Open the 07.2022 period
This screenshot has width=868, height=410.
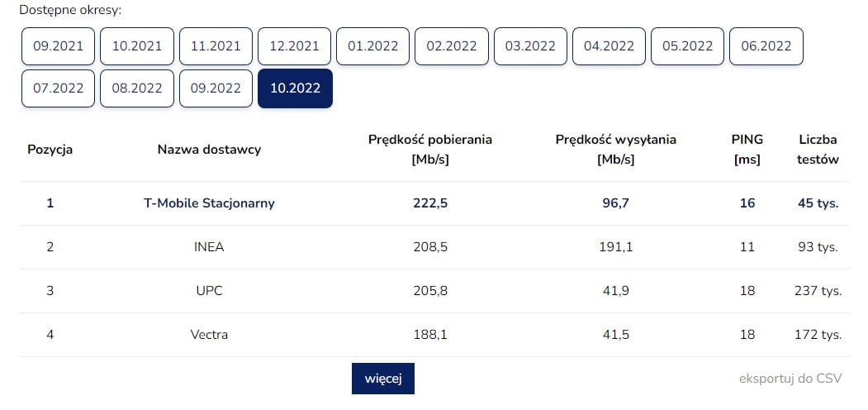(x=59, y=88)
